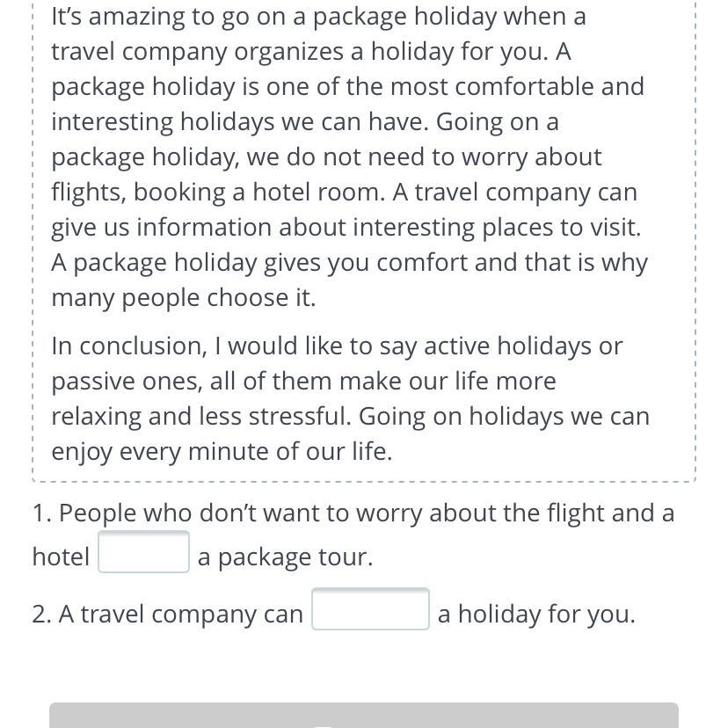Image resolution: width=728 pixels, height=728 pixels.
Task: Click the line 'interesting holidays we can have'
Action: tap(304, 121)
